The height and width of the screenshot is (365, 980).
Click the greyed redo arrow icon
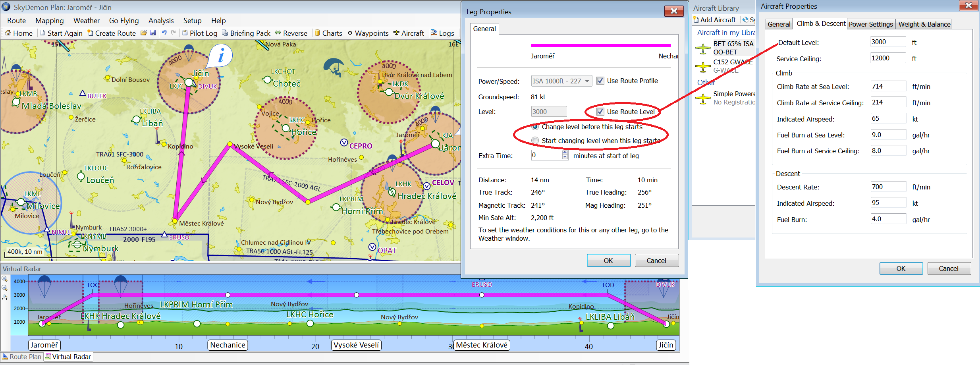(x=174, y=33)
